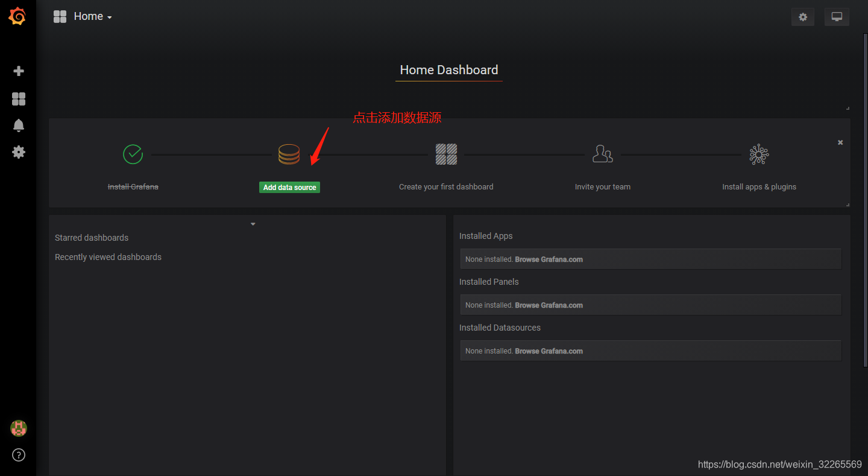Click Create your first dashboard link
The width and height of the screenshot is (868, 476).
pyautogui.click(x=446, y=187)
